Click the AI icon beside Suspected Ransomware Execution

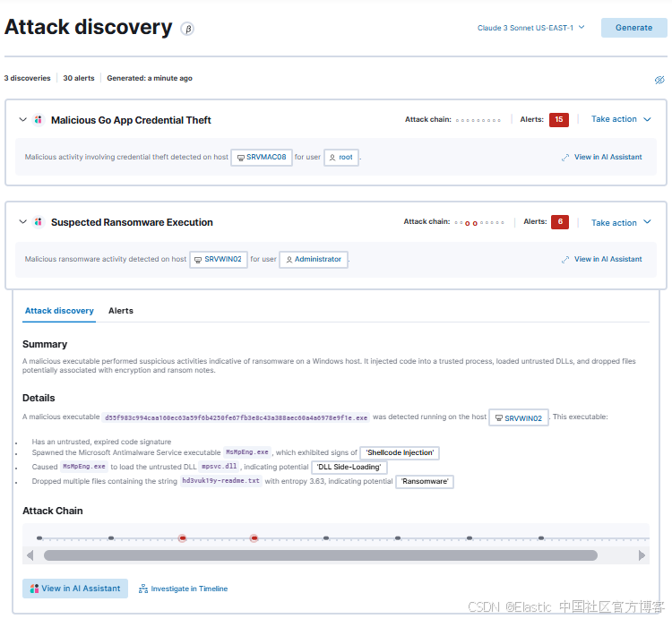[39, 222]
